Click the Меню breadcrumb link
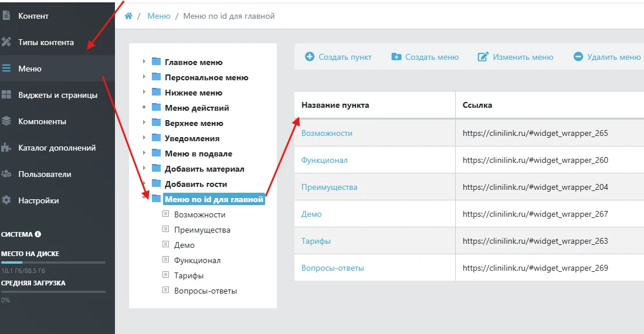The height and width of the screenshot is (334, 644). pos(159,16)
